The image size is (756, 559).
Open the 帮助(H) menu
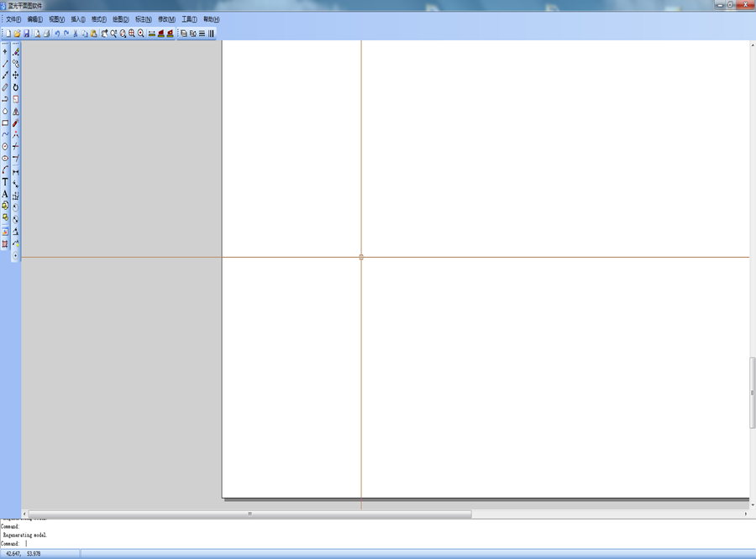[211, 19]
